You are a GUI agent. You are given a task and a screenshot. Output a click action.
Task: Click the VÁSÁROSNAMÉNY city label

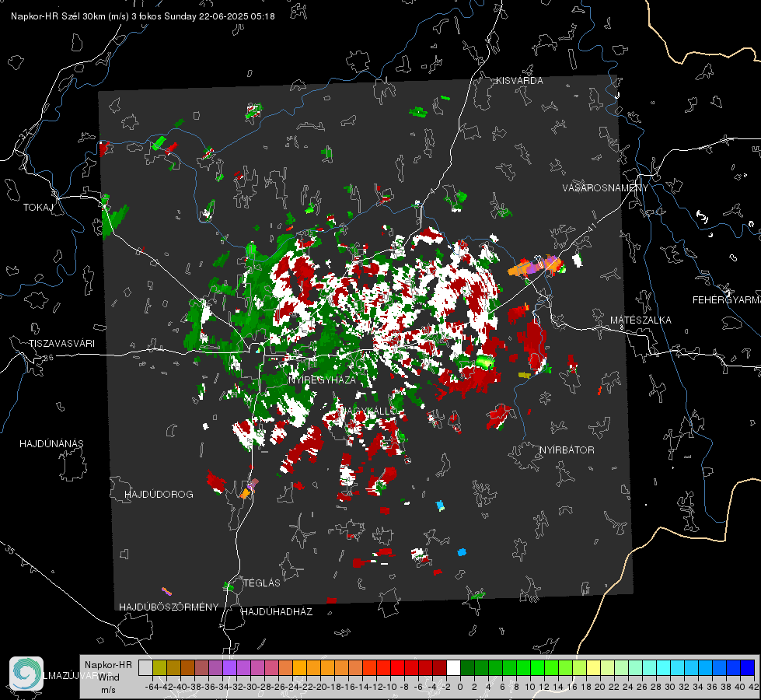point(606,188)
